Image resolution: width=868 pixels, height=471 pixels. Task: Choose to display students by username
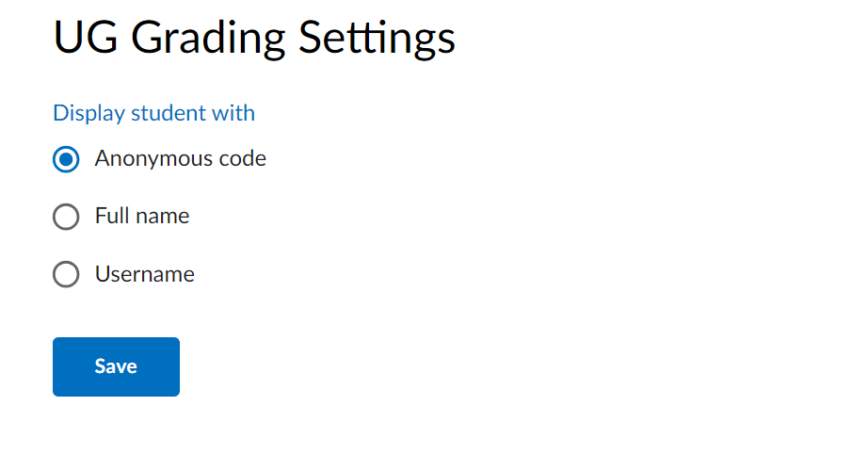tap(66, 275)
